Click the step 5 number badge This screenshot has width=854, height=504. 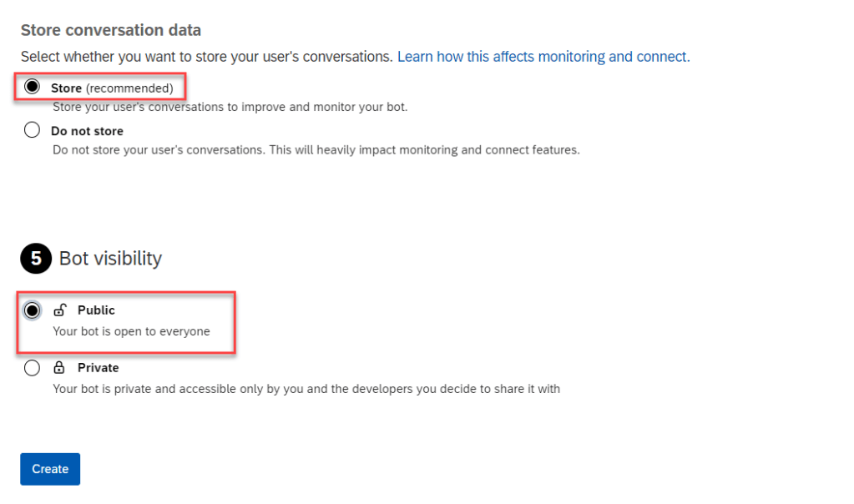tap(36, 259)
